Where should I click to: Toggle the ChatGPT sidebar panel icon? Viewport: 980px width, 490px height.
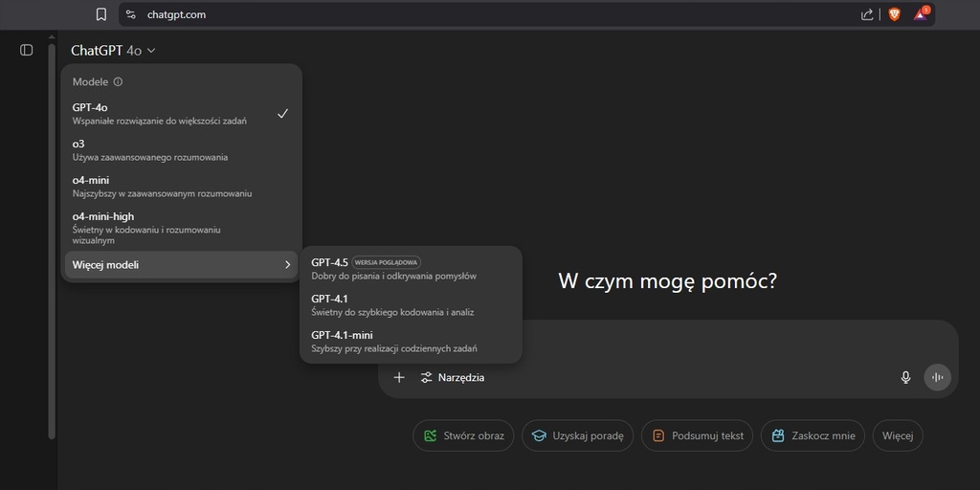[26, 50]
